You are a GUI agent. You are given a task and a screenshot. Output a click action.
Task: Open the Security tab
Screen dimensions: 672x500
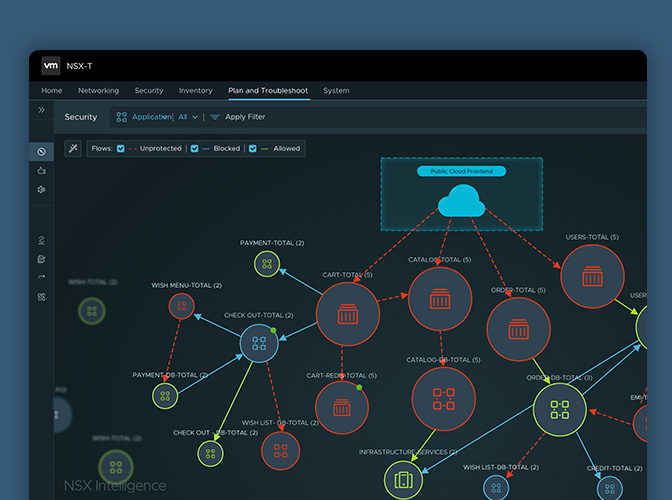[x=149, y=90]
